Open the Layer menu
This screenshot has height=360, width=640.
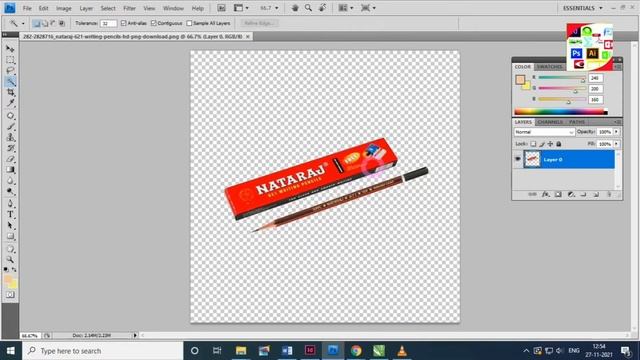click(x=86, y=8)
